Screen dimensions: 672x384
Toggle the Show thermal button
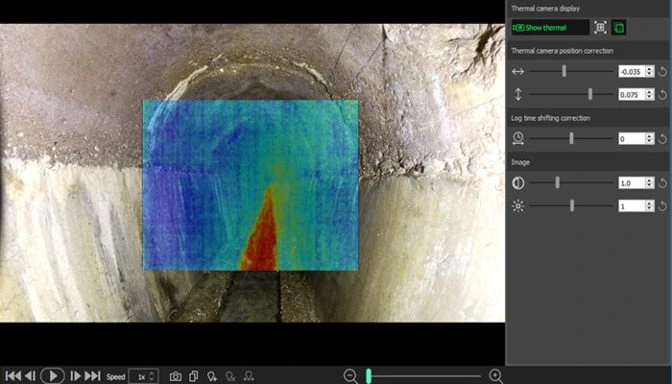point(550,28)
